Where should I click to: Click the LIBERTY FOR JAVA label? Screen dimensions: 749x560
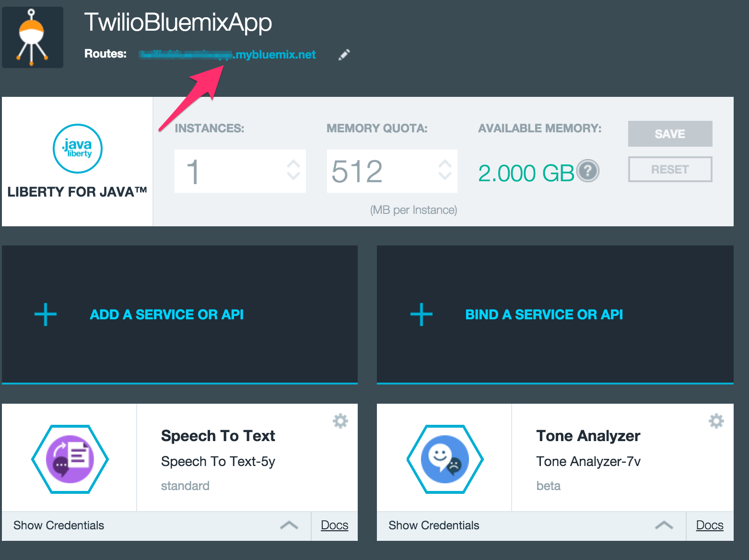tap(77, 192)
